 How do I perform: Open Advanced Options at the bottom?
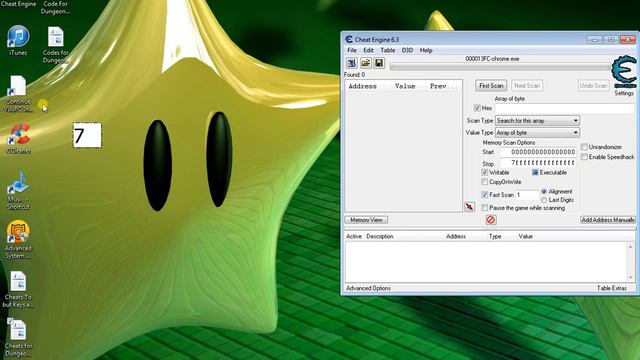(368, 288)
